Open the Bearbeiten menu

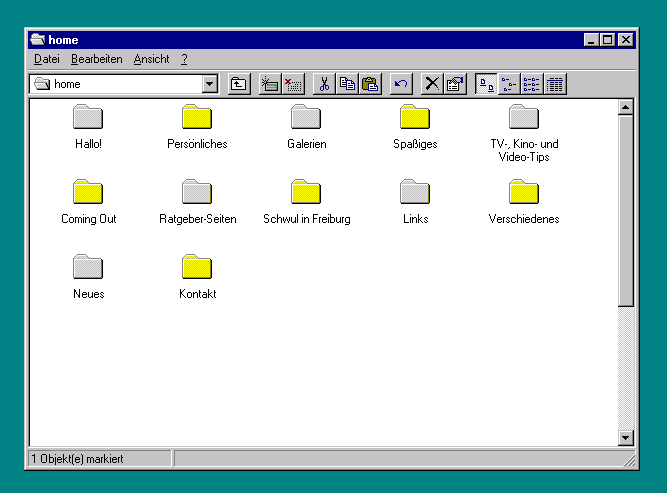97,59
